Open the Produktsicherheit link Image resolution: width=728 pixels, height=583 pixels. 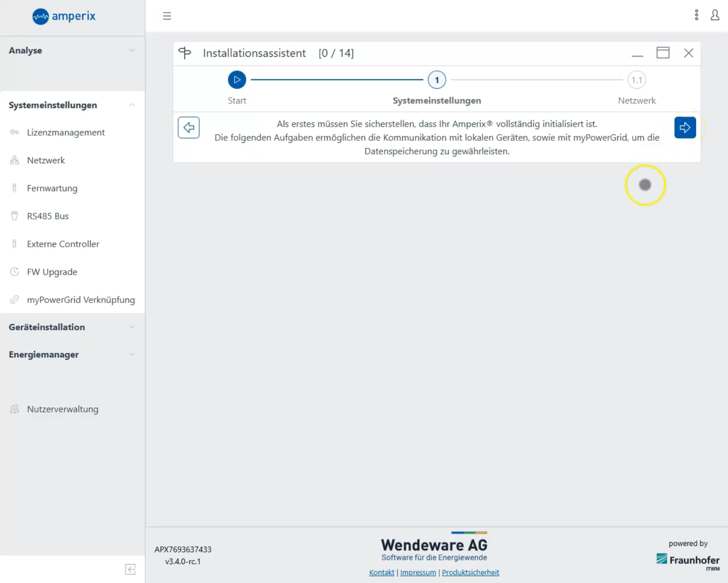point(470,572)
